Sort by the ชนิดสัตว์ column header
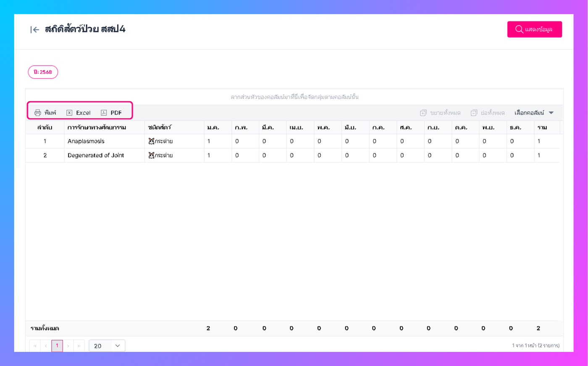 coord(160,127)
